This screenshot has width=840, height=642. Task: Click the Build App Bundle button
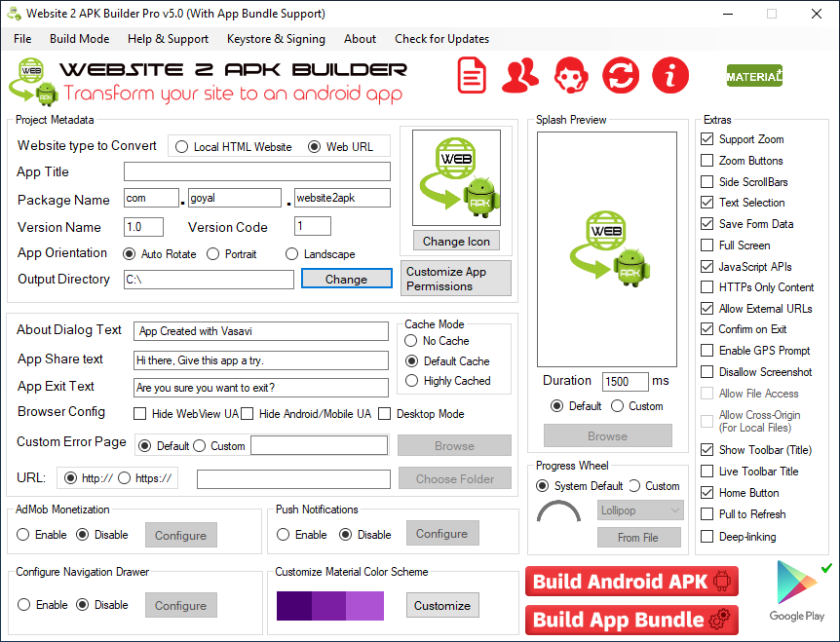(632, 620)
